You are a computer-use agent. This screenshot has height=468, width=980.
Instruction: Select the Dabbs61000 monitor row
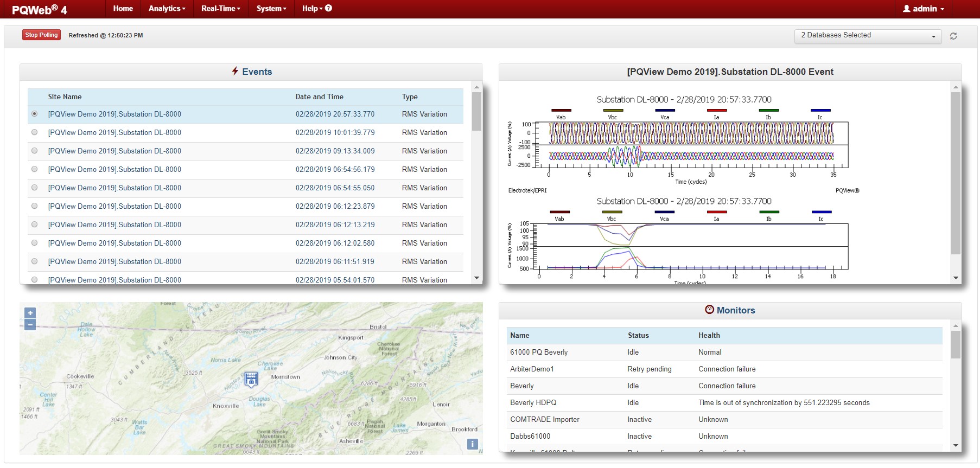tap(724, 436)
